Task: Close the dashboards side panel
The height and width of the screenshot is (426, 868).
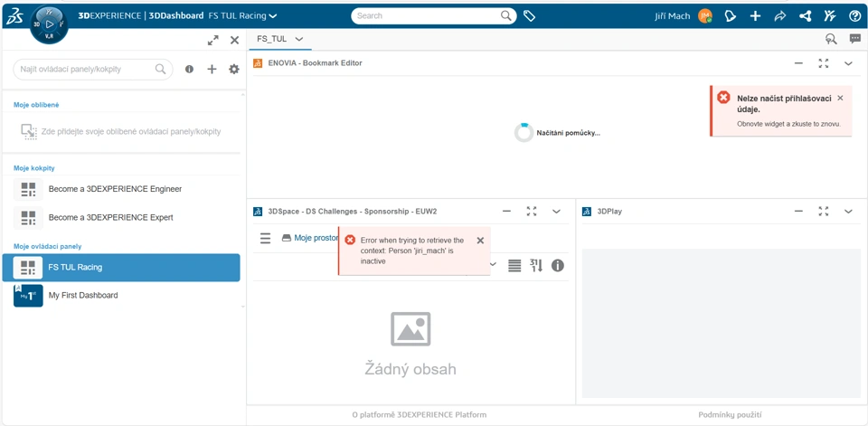Action: click(x=235, y=40)
